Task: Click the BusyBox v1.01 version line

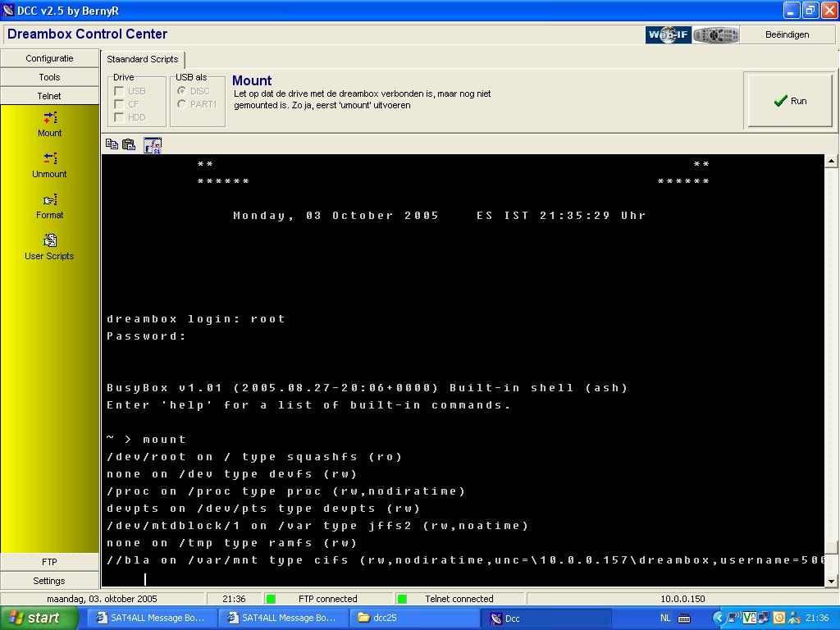Action: 367,387
